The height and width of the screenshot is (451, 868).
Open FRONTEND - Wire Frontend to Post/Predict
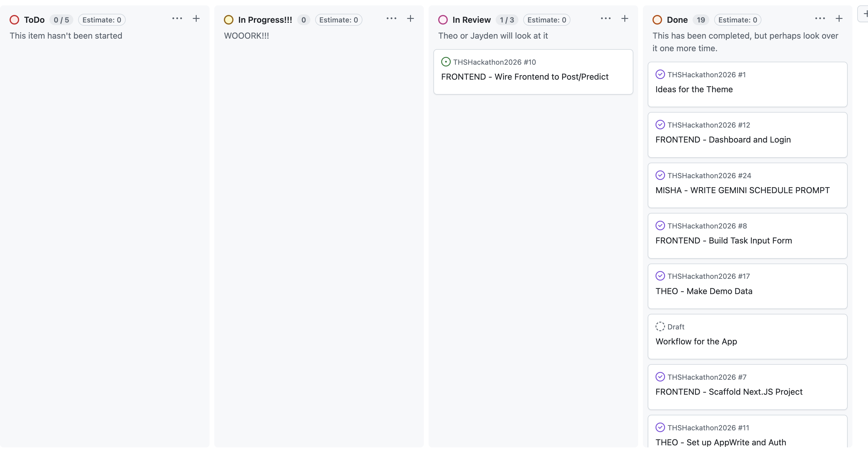(524, 77)
